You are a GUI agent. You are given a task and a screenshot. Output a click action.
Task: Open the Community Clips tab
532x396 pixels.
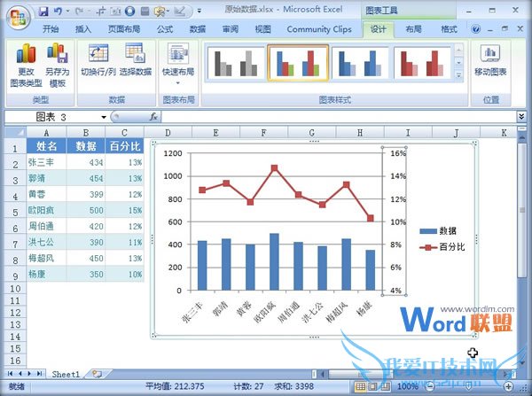point(319,29)
